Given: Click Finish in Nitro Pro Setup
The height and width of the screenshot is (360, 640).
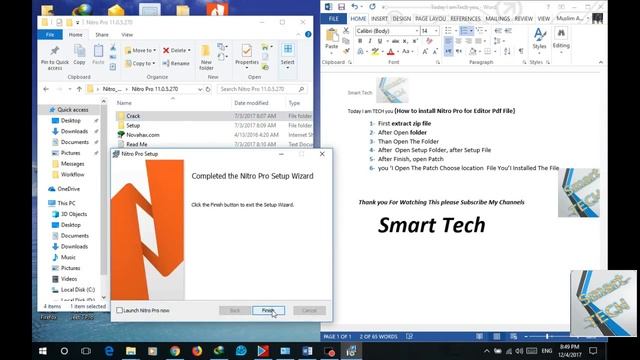Looking at the screenshot, I should coord(268,311).
